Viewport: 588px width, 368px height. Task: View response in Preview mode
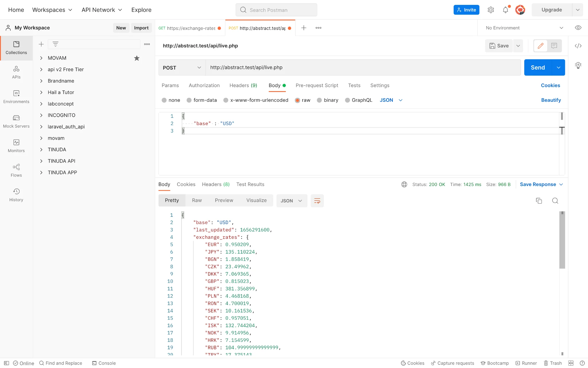pos(224,200)
